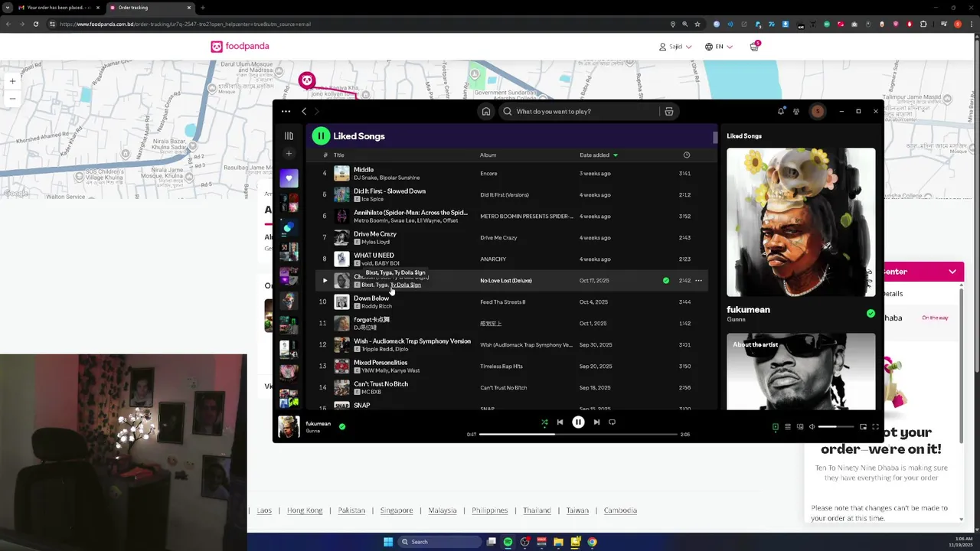Open Spotify home via house icon
Image resolution: width=980 pixels, height=551 pixels.
pos(486,112)
